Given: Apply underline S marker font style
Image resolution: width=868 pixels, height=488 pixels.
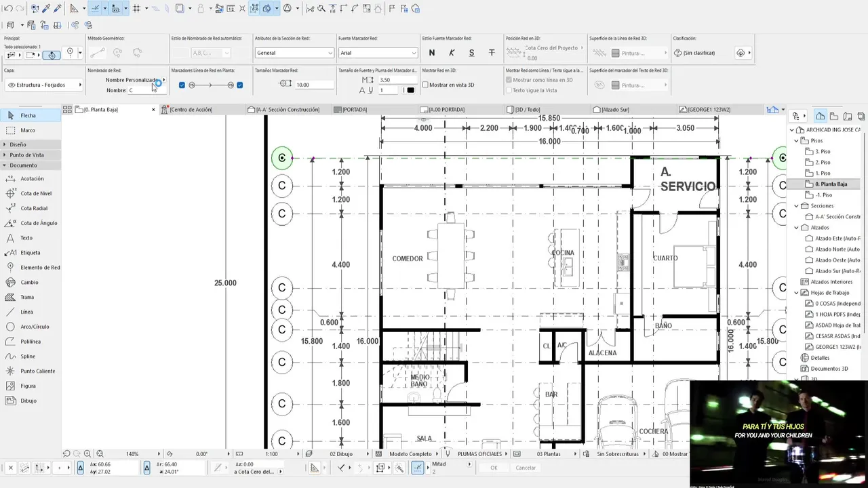Looking at the screenshot, I should coord(471,53).
